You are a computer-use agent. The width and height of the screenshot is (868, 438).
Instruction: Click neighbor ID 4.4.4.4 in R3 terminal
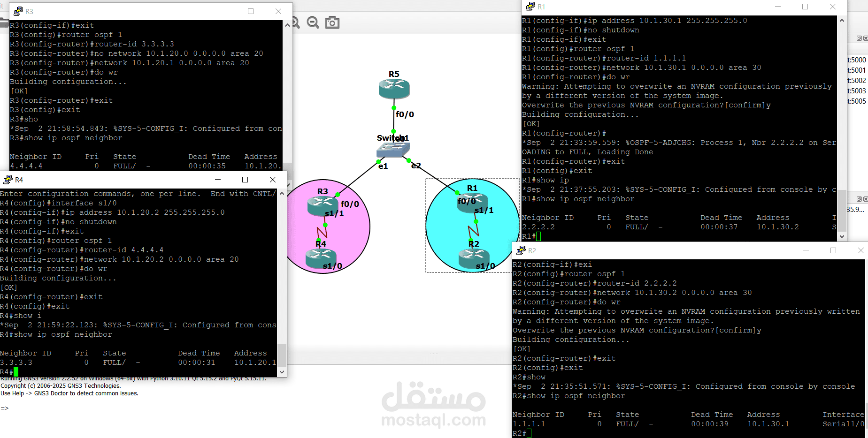26,166
